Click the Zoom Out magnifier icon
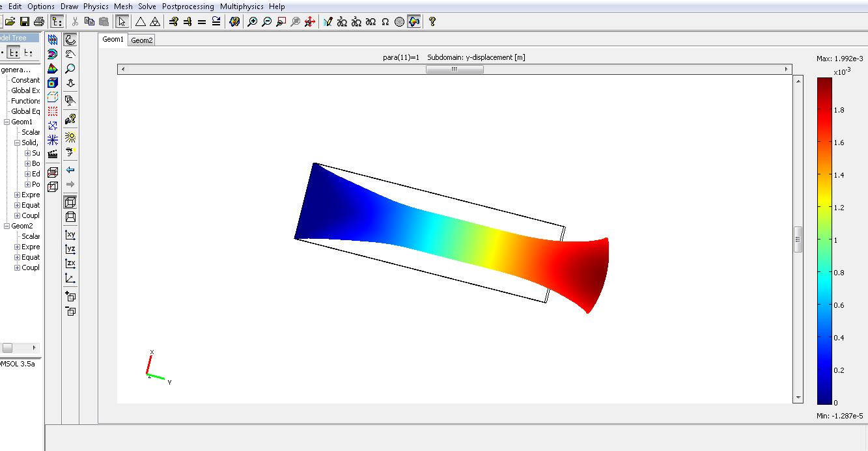 (267, 21)
